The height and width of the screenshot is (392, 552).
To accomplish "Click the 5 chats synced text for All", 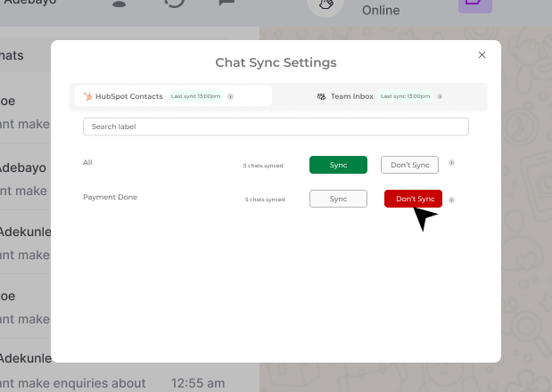I will click(263, 166).
